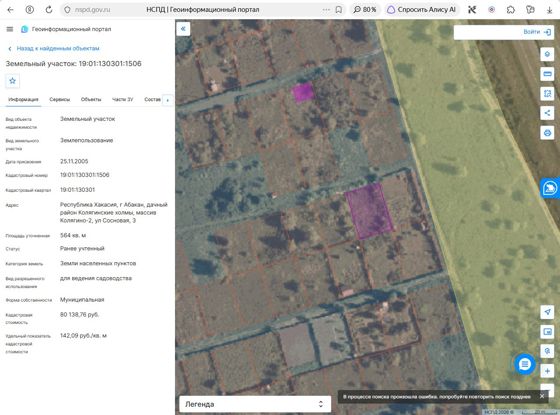This screenshot has width=560, height=415.
Task: Open the overview map window icon
Action: [547, 331]
